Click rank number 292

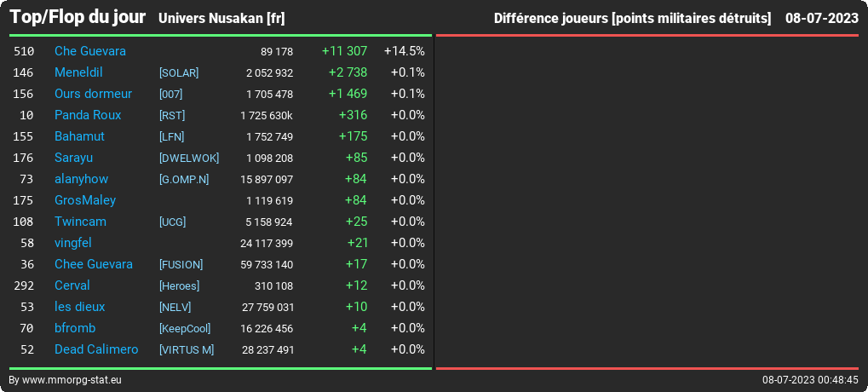24,286
